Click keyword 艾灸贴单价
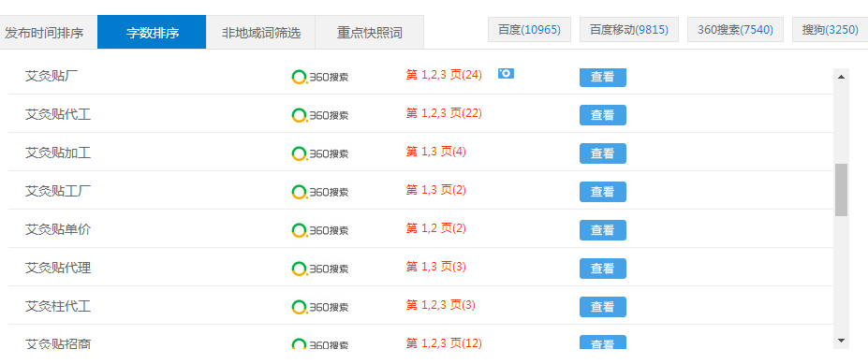The image size is (868, 364). point(58,229)
